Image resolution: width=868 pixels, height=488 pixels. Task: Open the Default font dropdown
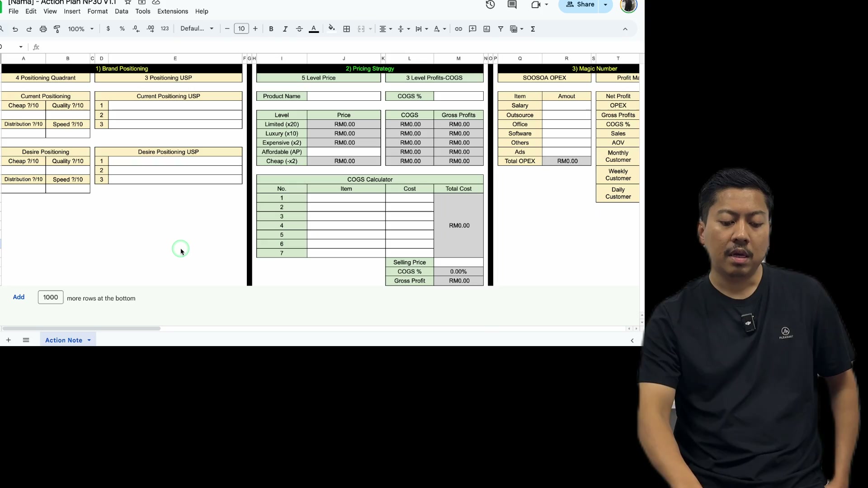(197, 28)
